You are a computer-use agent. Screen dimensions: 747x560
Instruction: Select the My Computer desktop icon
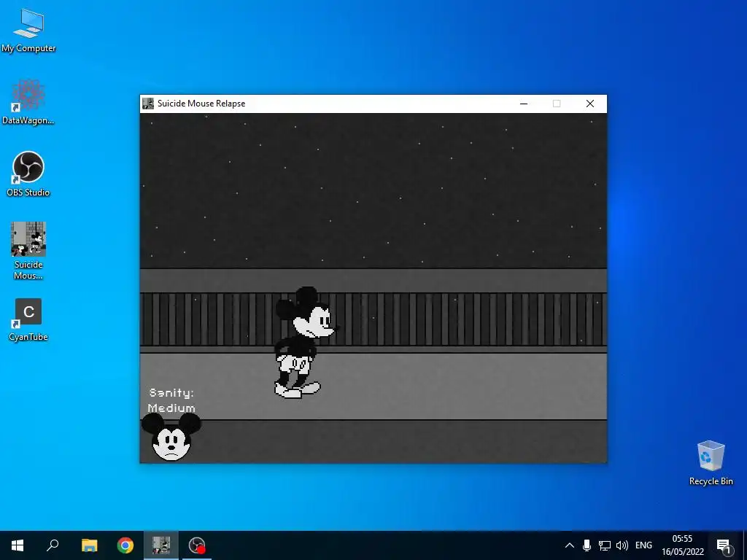pos(28,31)
